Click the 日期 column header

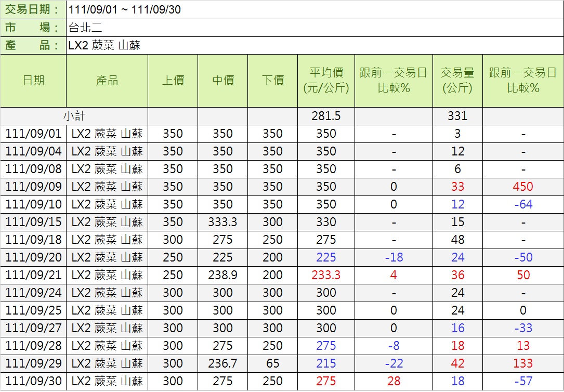coord(33,81)
